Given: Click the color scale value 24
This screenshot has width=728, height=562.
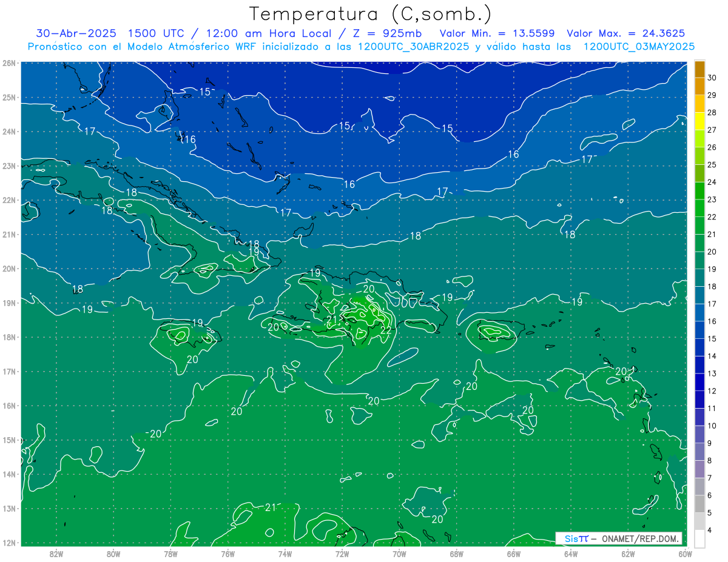Looking at the screenshot, I should [x=712, y=182].
